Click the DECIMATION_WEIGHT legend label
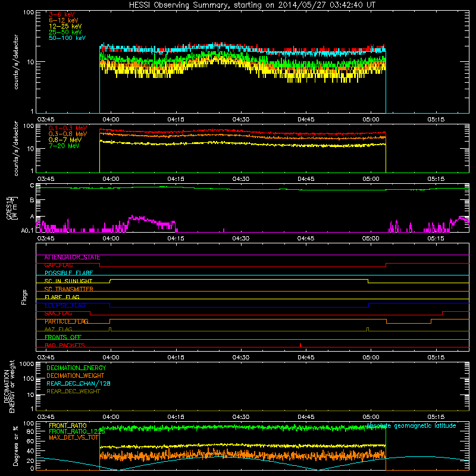This screenshot has width=476, height=476. pyautogui.click(x=76, y=376)
